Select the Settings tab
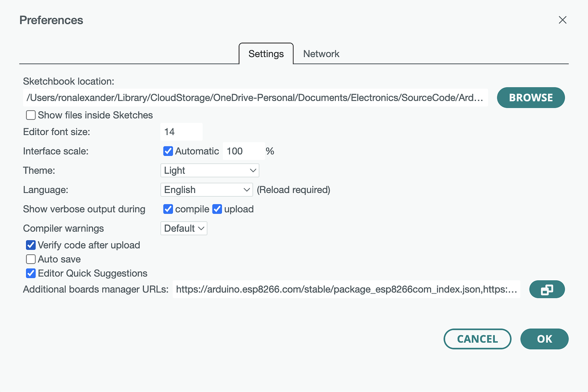The height and width of the screenshot is (392, 588). pyautogui.click(x=266, y=54)
